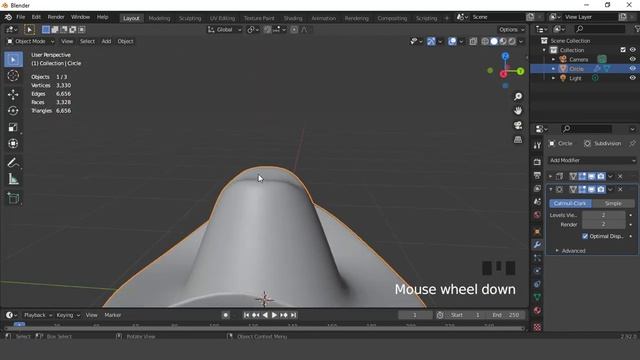Open the Edit menu
The width and height of the screenshot is (640, 360).
point(36,17)
